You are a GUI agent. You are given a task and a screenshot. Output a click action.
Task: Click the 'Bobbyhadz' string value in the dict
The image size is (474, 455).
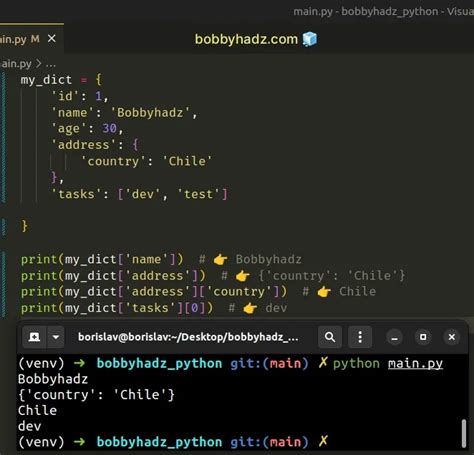(150, 113)
